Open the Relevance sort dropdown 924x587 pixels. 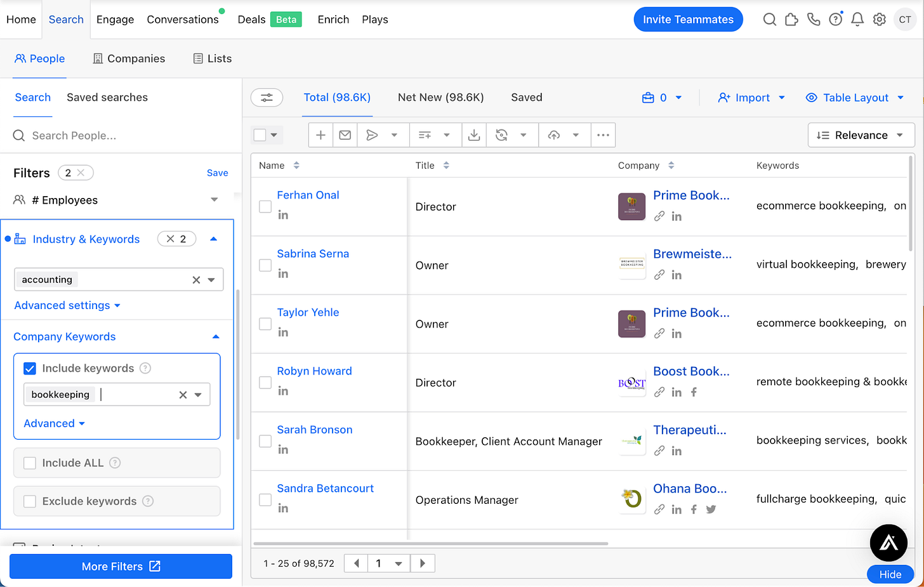click(x=861, y=135)
